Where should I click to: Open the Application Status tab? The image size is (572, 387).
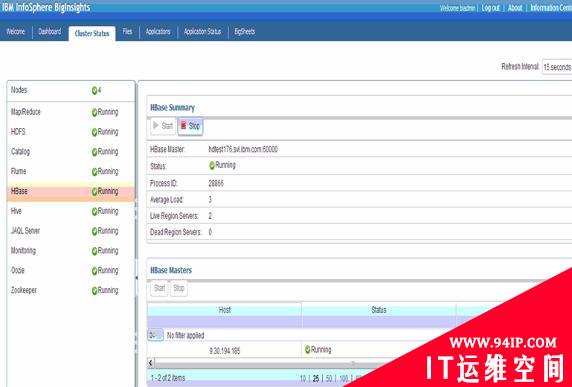coord(202,32)
